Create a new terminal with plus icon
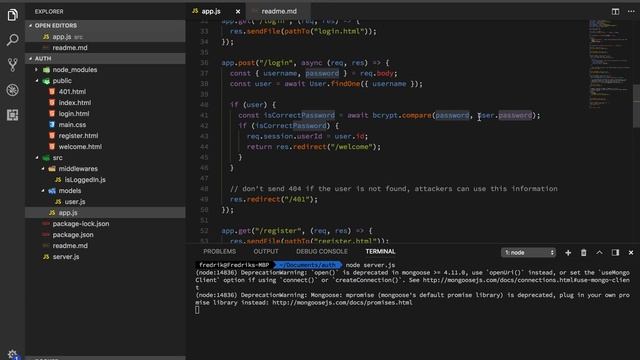This screenshot has width=640, height=360. (568, 253)
